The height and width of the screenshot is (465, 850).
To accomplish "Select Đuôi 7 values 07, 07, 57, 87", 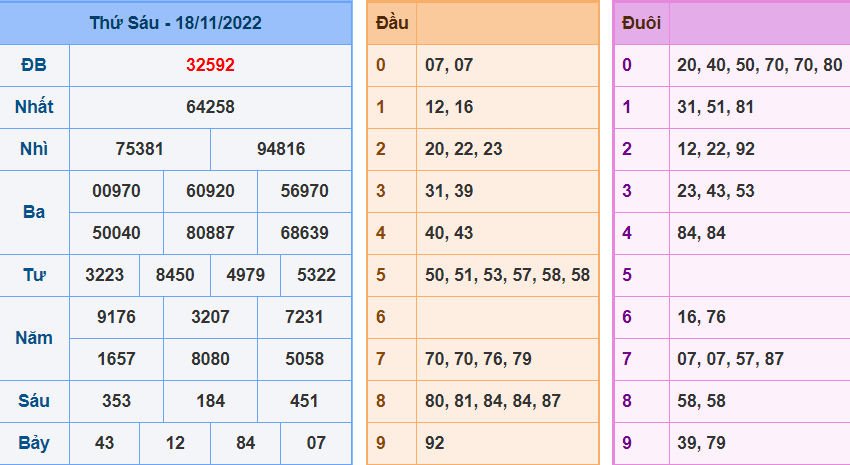I will [x=730, y=359].
